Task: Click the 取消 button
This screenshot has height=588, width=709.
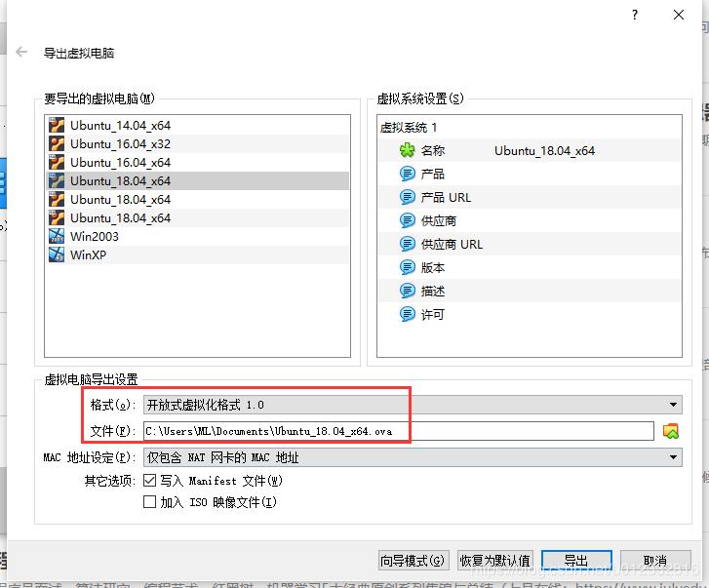Action: tap(655, 561)
